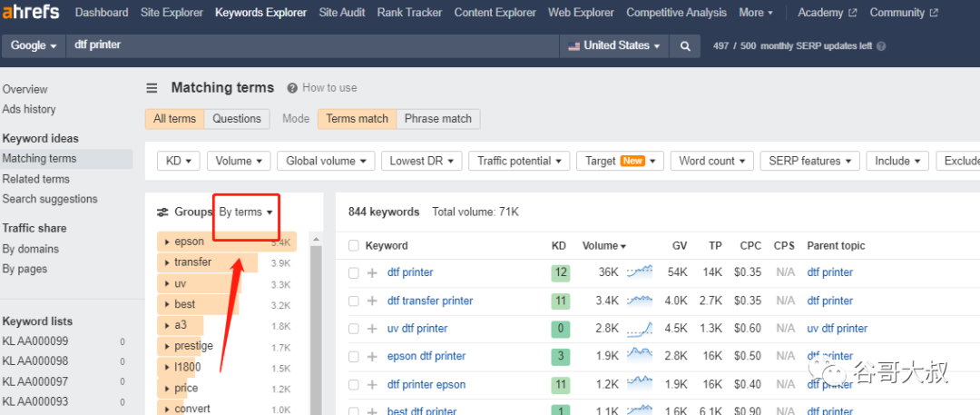Open Search suggestions in left sidebar
The image size is (980, 415).
[x=50, y=199]
